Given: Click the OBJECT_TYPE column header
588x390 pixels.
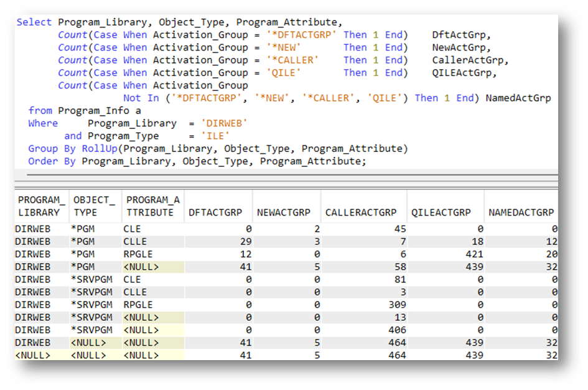Looking at the screenshot, I should tap(95, 206).
